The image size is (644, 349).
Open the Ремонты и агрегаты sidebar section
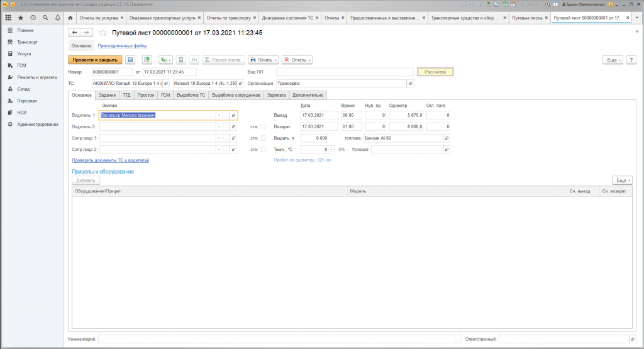(x=37, y=77)
